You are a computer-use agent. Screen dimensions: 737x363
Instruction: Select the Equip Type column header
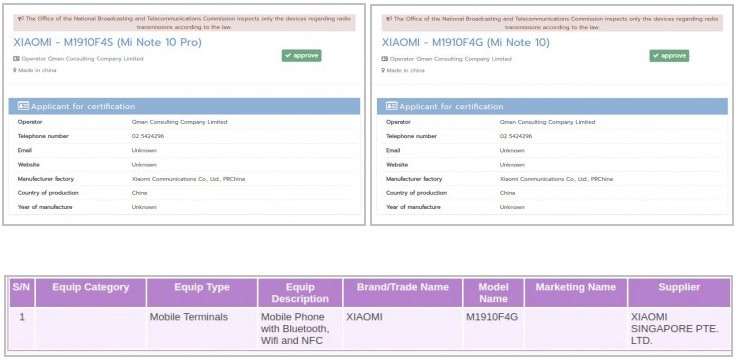pyautogui.click(x=202, y=292)
